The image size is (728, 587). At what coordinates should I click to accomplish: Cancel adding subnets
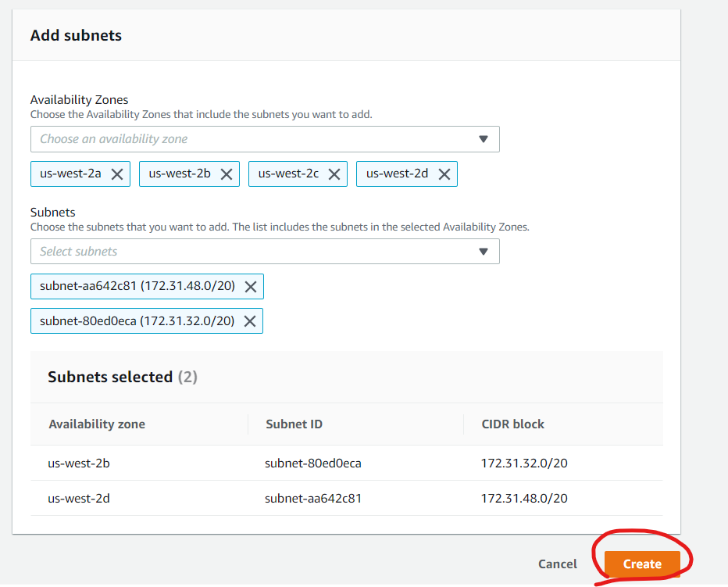(558, 564)
